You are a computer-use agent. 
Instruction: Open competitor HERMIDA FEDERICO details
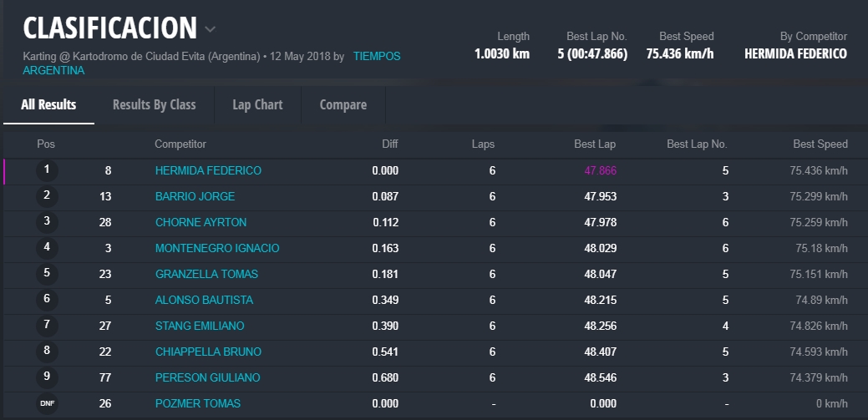[x=208, y=171]
